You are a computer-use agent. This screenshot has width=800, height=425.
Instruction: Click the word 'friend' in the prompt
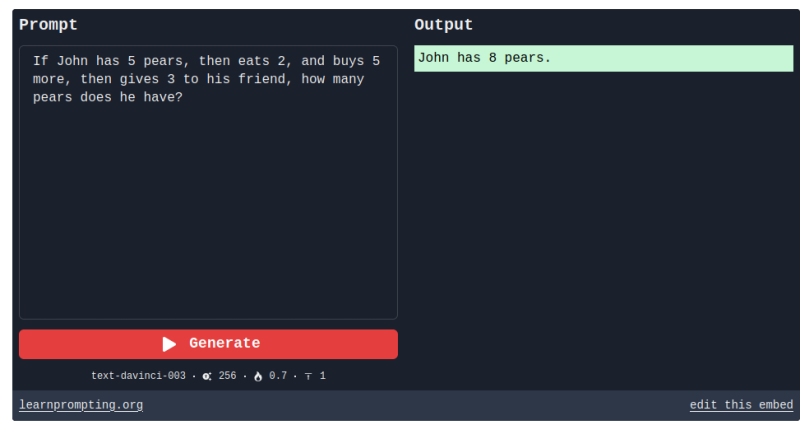tap(270, 79)
